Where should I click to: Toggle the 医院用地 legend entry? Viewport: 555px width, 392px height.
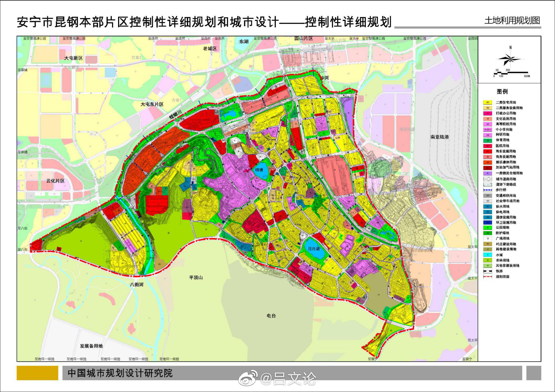tap(488, 146)
